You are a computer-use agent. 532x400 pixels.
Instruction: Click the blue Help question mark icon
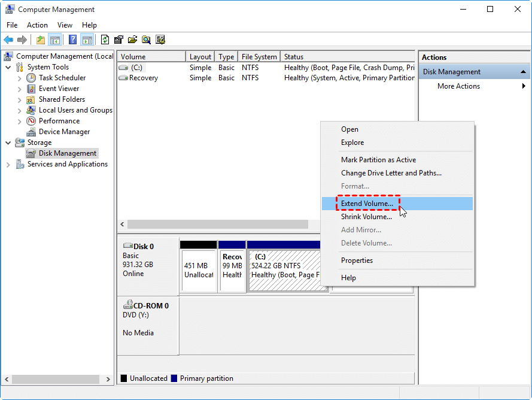[x=72, y=40]
